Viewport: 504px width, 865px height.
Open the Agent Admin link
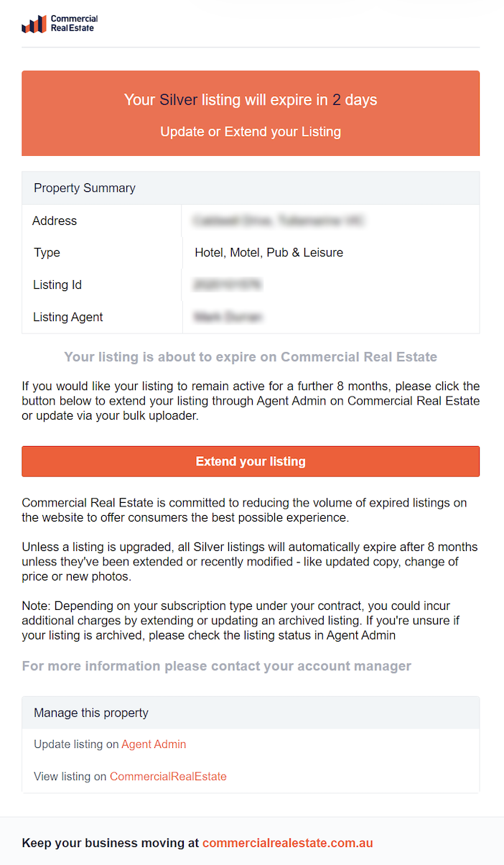point(154,744)
